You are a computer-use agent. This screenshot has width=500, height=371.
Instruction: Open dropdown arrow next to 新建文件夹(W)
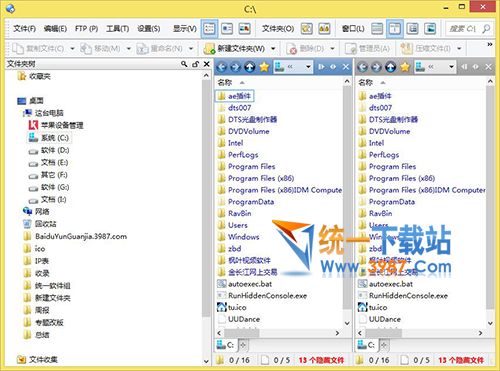click(273, 49)
